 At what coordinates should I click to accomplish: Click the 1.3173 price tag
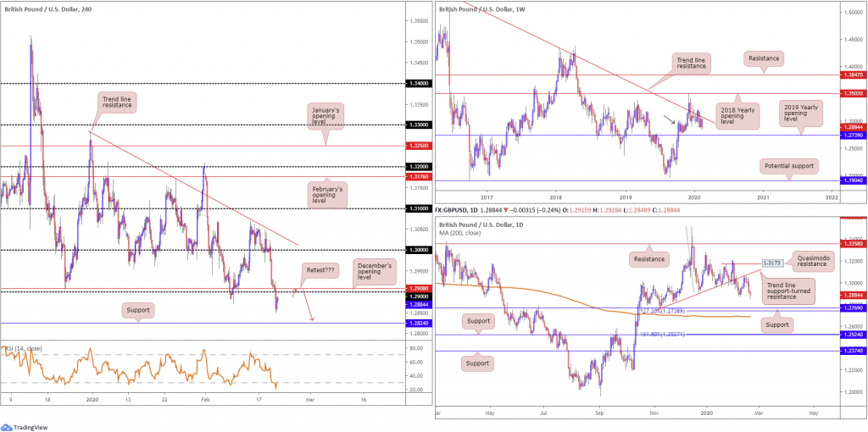pyautogui.click(x=770, y=263)
